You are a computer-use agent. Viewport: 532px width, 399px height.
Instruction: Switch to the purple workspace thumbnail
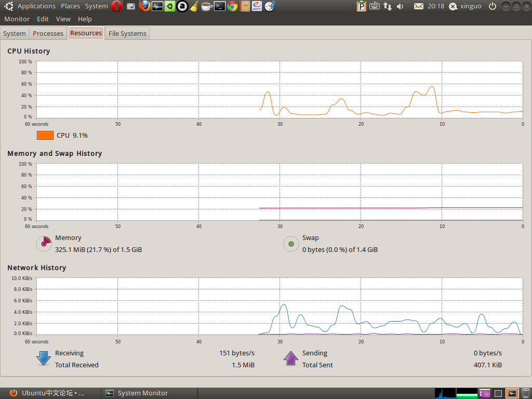tap(485, 393)
